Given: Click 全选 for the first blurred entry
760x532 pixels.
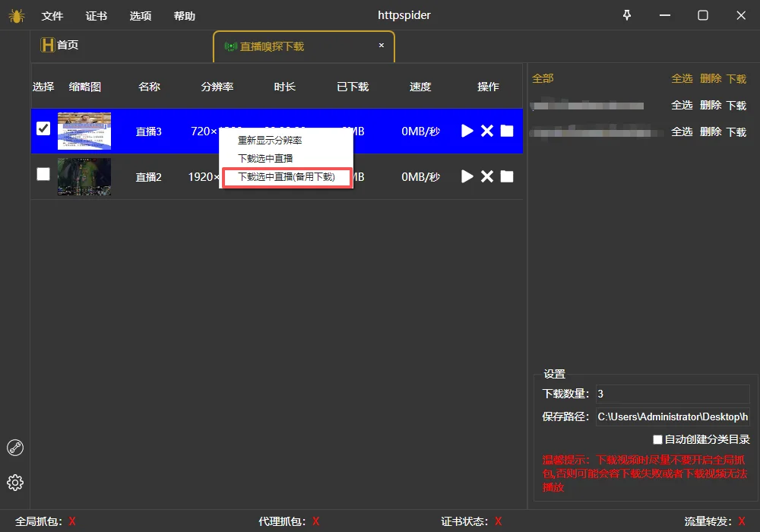Looking at the screenshot, I should [x=682, y=105].
